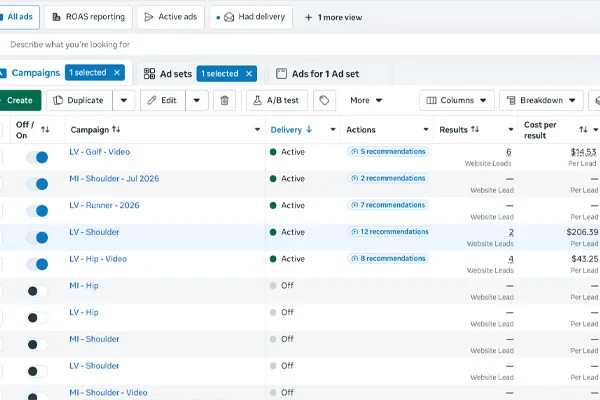Click the green Create button
The image size is (600, 400).
point(20,100)
